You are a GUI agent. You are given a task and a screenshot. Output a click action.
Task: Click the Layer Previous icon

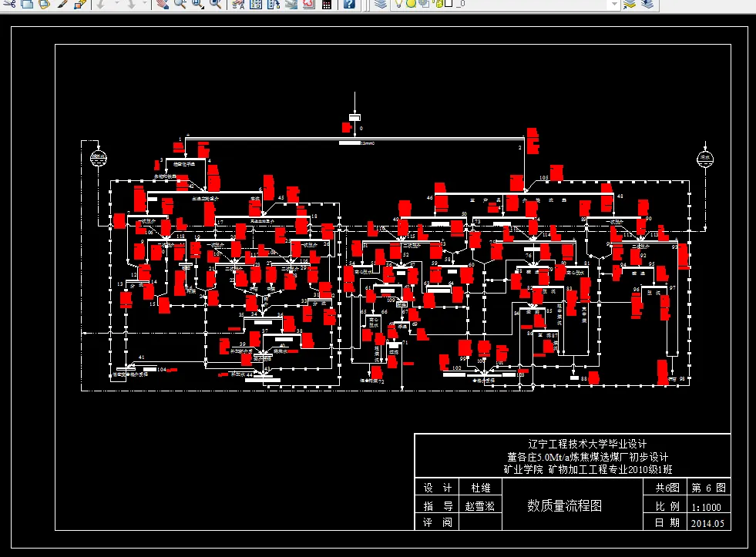point(647,4)
